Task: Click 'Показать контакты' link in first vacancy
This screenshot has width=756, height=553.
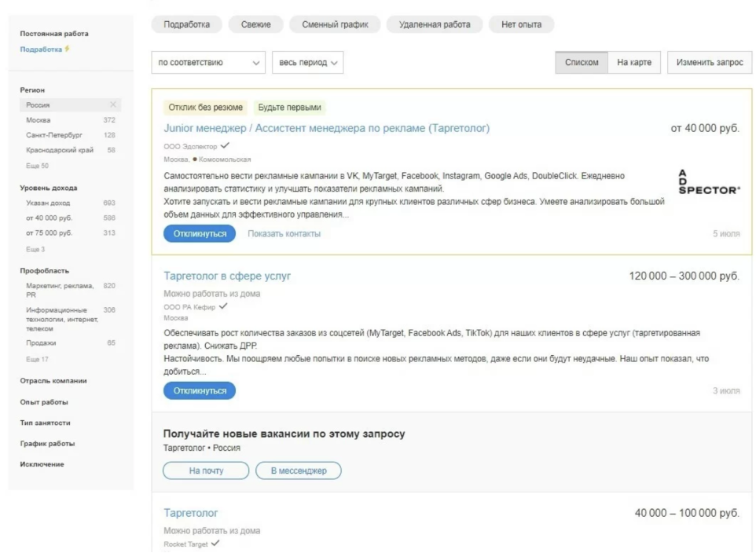Action: pos(284,233)
